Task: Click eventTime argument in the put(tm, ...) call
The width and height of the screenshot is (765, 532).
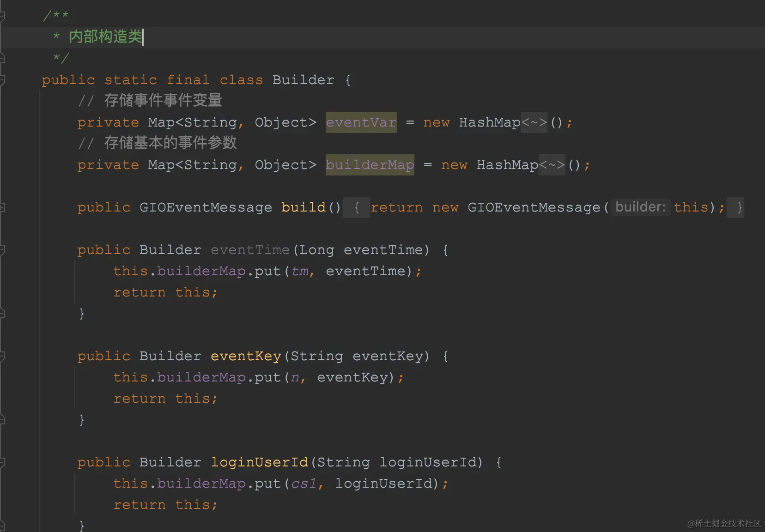Action: [365, 271]
